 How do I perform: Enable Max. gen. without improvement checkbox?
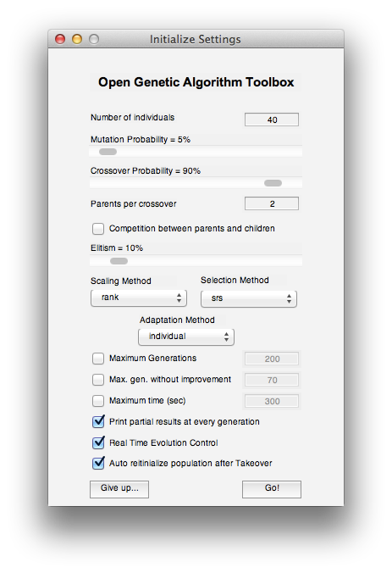tap(98, 380)
